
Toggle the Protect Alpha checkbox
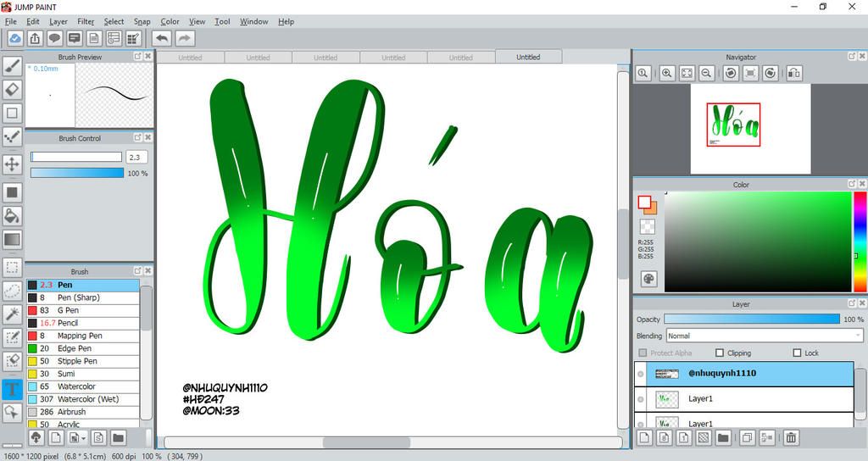643,353
